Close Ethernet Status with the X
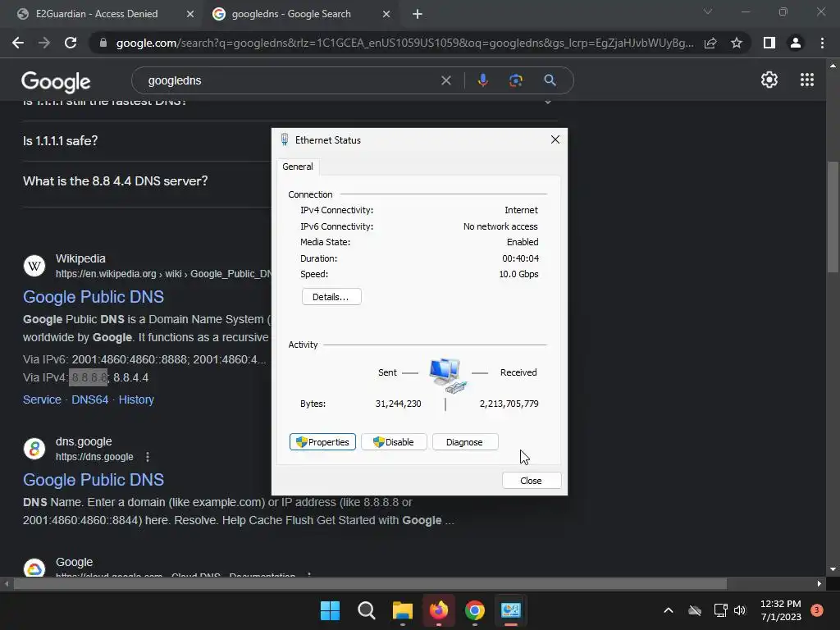The width and height of the screenshot is (840, 630). point(555,139)
